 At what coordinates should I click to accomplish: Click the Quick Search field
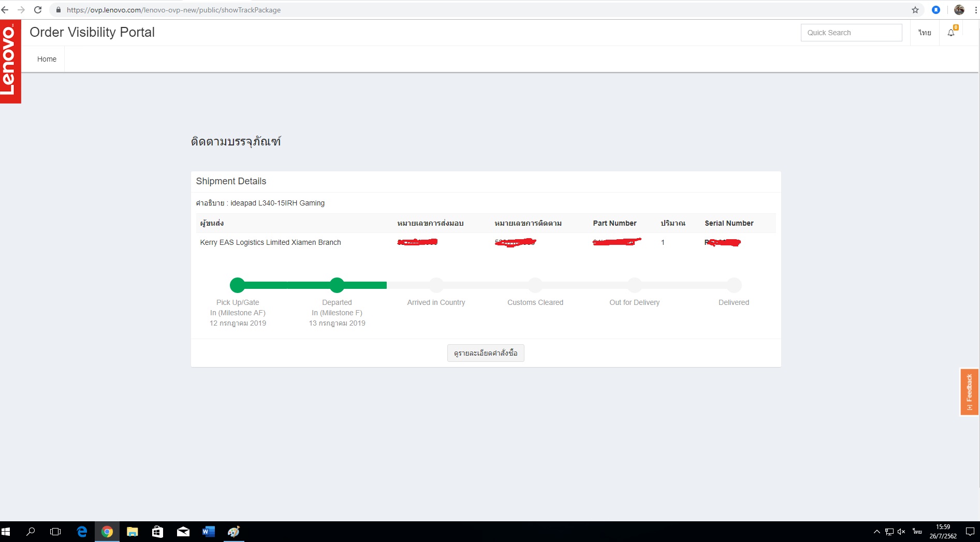tap(851, 33)
